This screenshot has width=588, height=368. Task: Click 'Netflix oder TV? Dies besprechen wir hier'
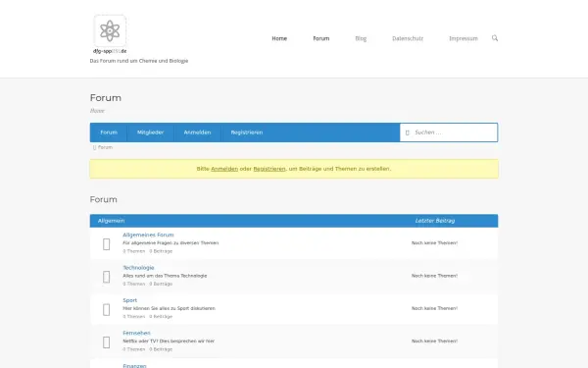[169, 341]
